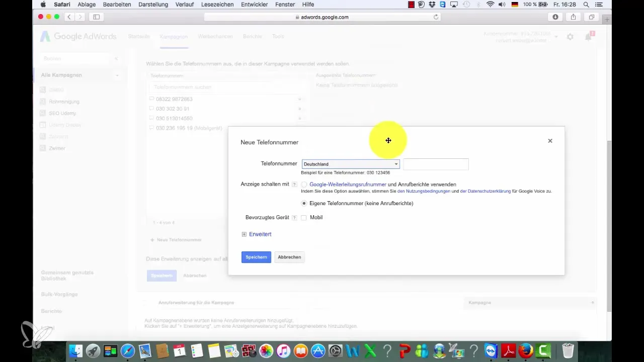This screenshot has width=644, height=362.
Task: Expand the Erweitert section
Action: tap(257, 234)
